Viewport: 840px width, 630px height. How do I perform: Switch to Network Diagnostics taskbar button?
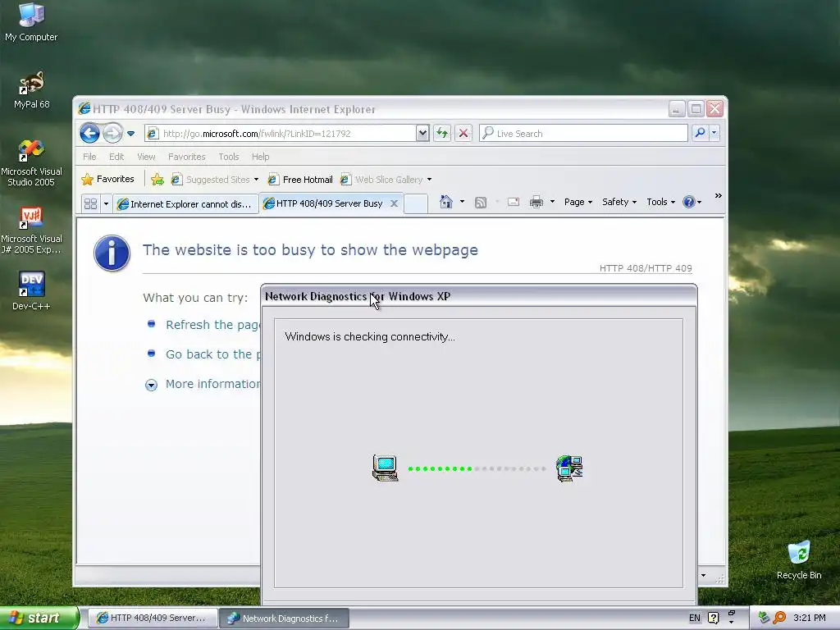click(285, 619)
